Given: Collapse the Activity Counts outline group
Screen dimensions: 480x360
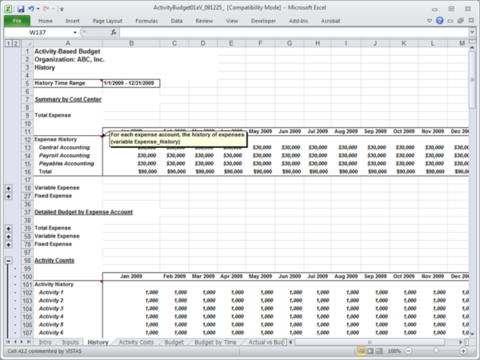Looking at the screenshot, I should coord(9,261).
